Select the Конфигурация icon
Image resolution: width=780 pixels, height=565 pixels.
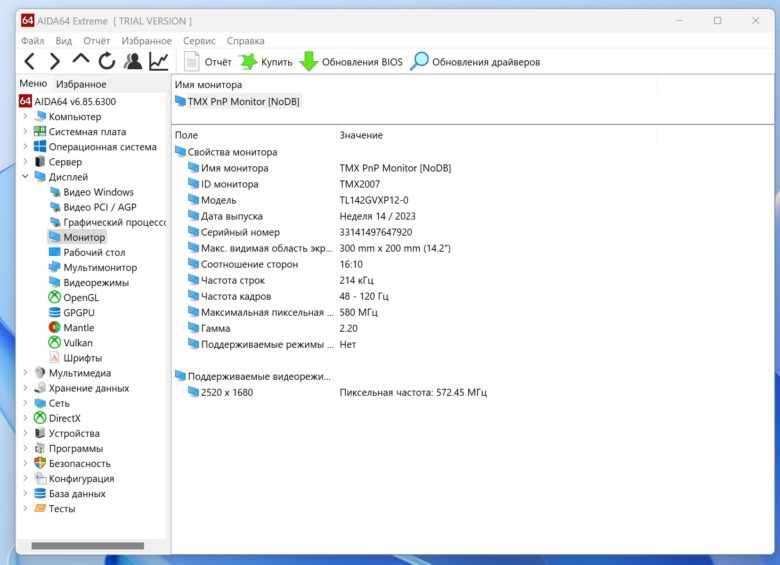coord(40,478)
